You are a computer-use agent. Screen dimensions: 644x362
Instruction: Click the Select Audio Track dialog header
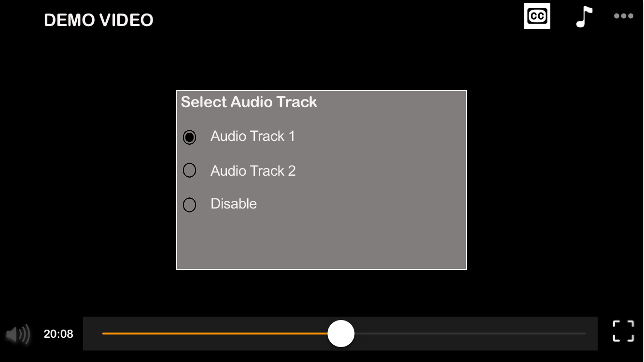[248, 102]
